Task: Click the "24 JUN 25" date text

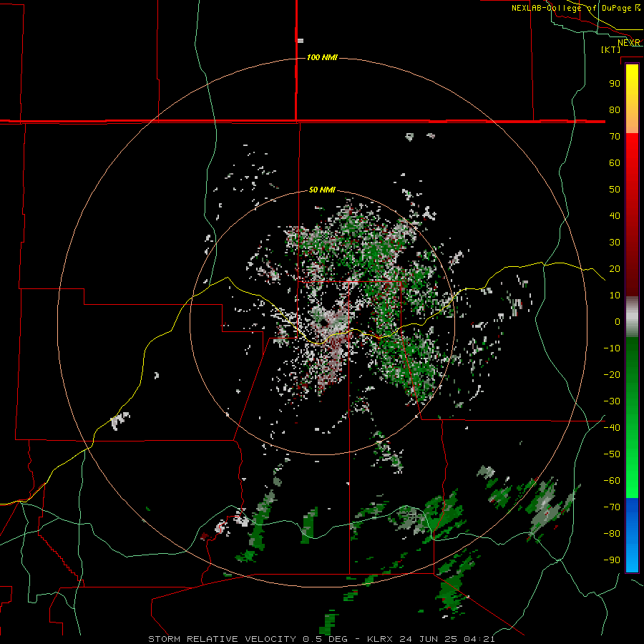Action: [x=429, y=639]
